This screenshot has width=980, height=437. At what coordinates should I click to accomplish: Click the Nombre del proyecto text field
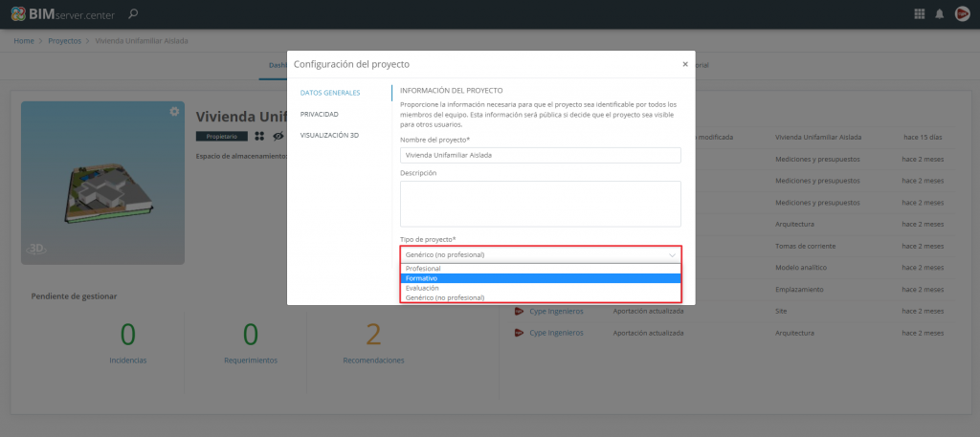(540, 155)
